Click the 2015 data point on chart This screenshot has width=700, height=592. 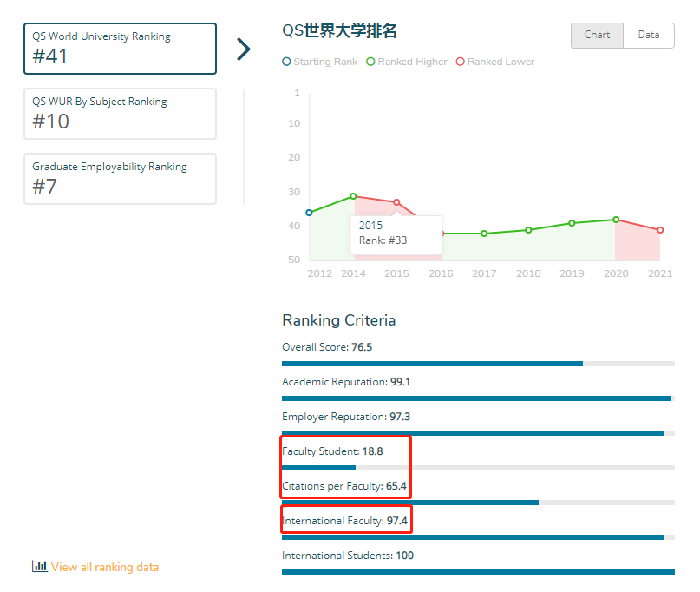click(396, 202)
